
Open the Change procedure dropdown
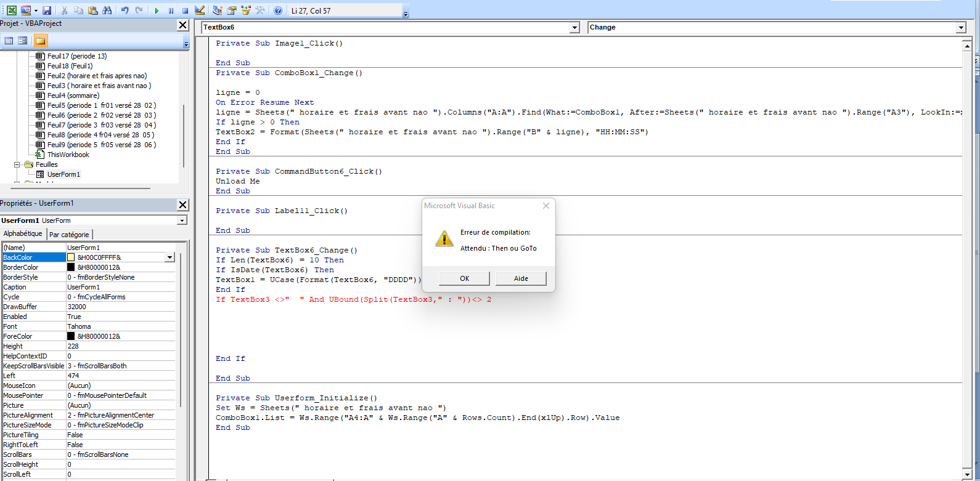pyautogui.click(x=960, y=28)
